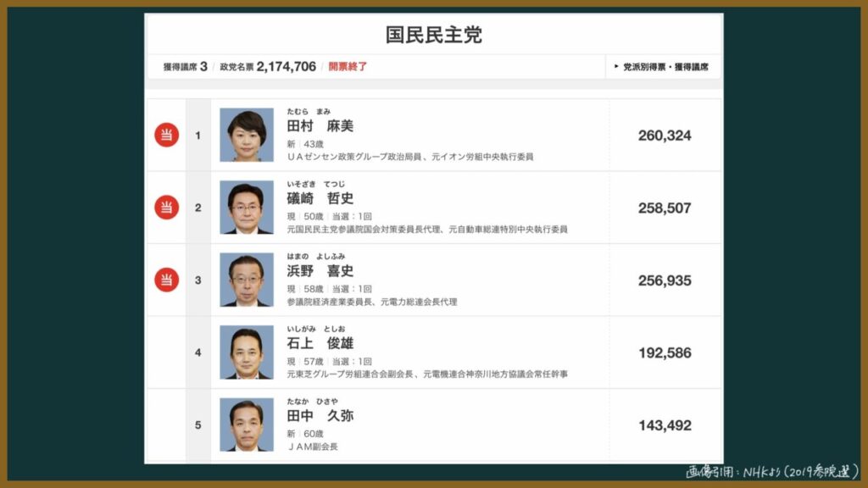Open 礒崎 哲史's candidate photo
Image resolution: width=868 pixels, height=488 pixels.
click(x=247, y=208)
